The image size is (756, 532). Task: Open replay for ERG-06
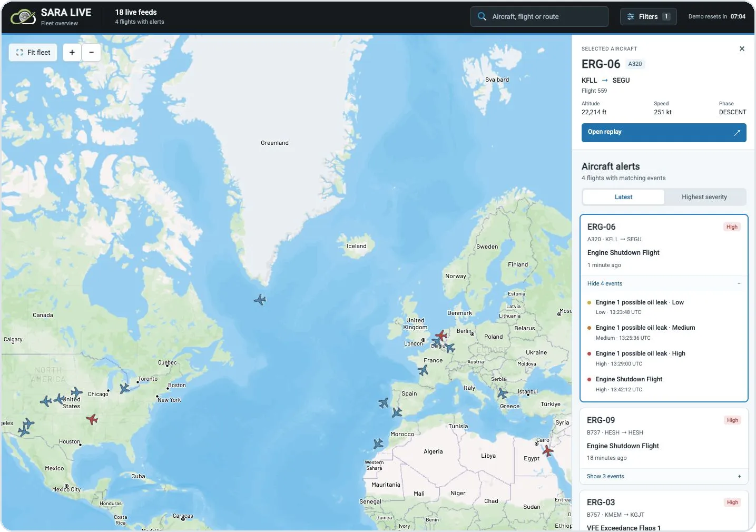664,132
